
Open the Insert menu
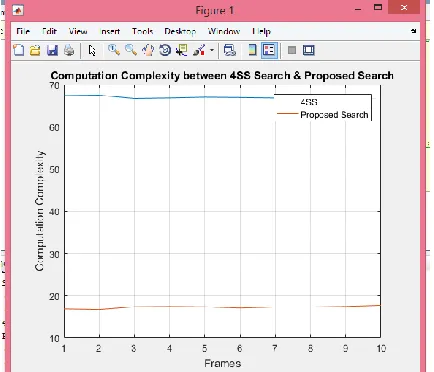coord(110,31)
